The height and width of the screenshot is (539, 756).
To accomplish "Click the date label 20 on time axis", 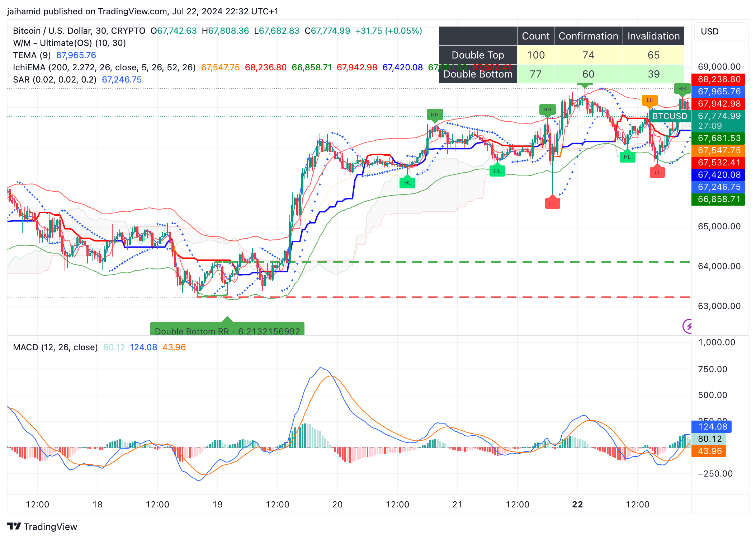I will point(337,505).
